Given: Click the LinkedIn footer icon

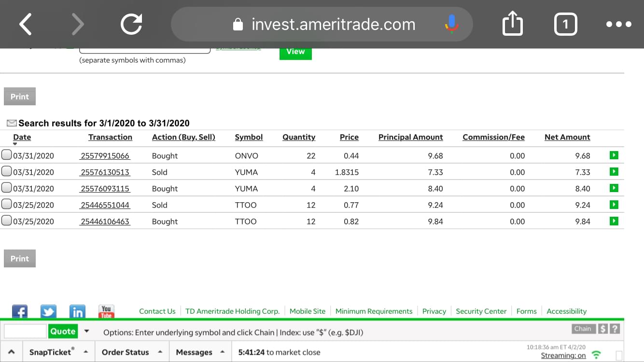Looking at the screenshot, I should [x=77, y=312].
